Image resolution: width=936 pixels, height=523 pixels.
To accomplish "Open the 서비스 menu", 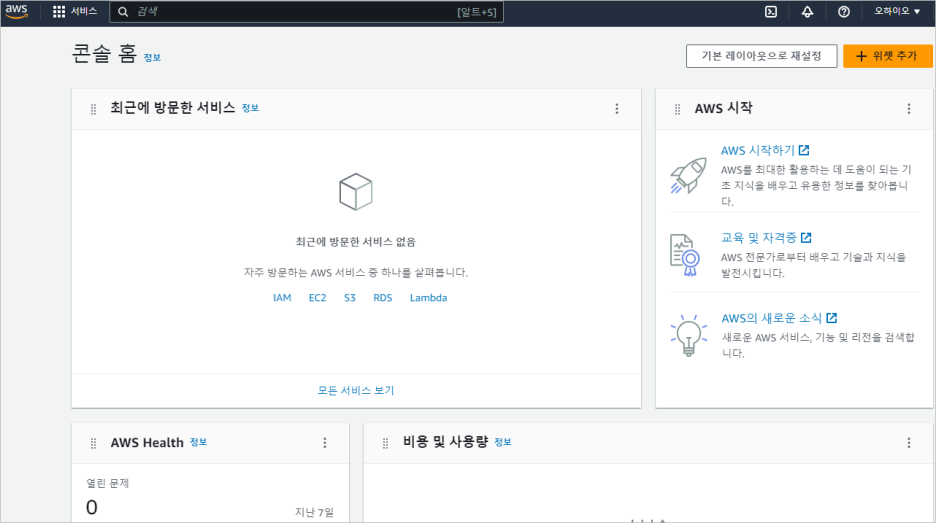I will tap(84, 11).
